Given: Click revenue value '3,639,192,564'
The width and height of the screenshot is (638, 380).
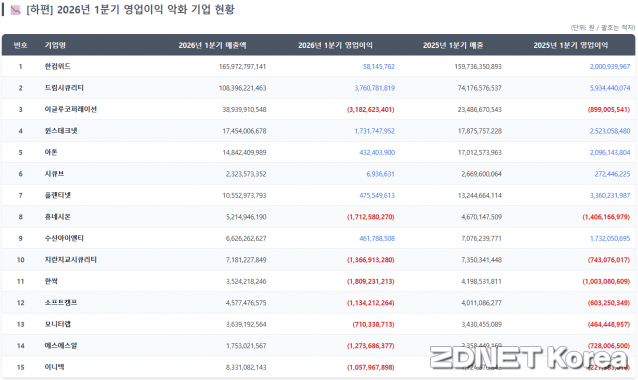Looking at the screenshot, I should [246, 324].
